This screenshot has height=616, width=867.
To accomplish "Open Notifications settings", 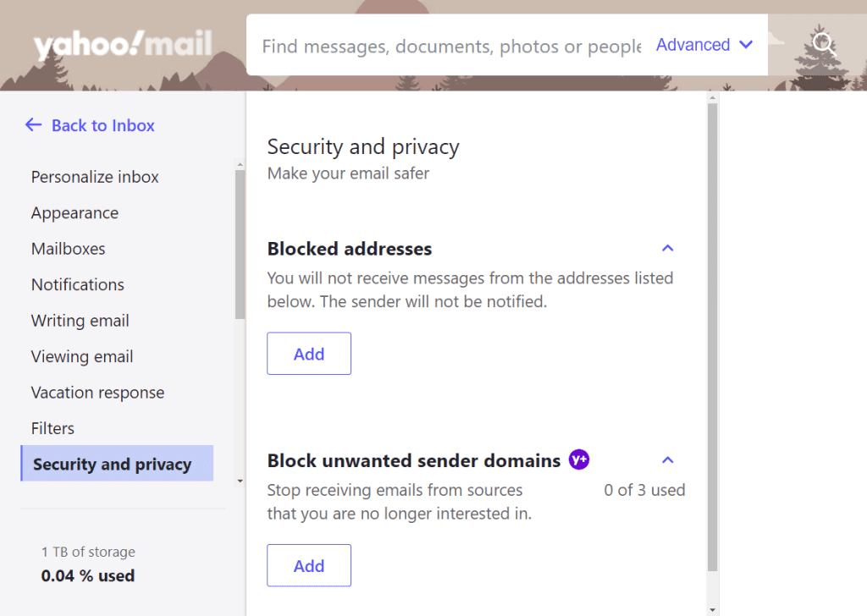I will click(77, 285).
